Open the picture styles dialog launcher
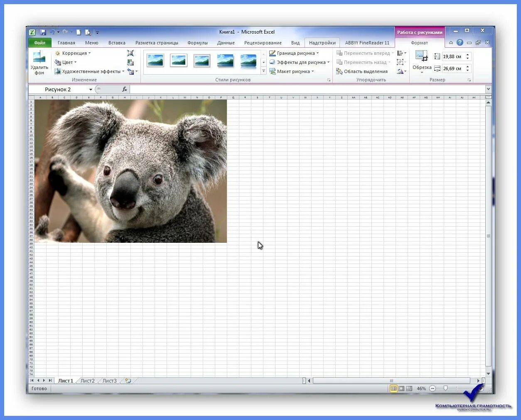 click(x=329, y=80)
